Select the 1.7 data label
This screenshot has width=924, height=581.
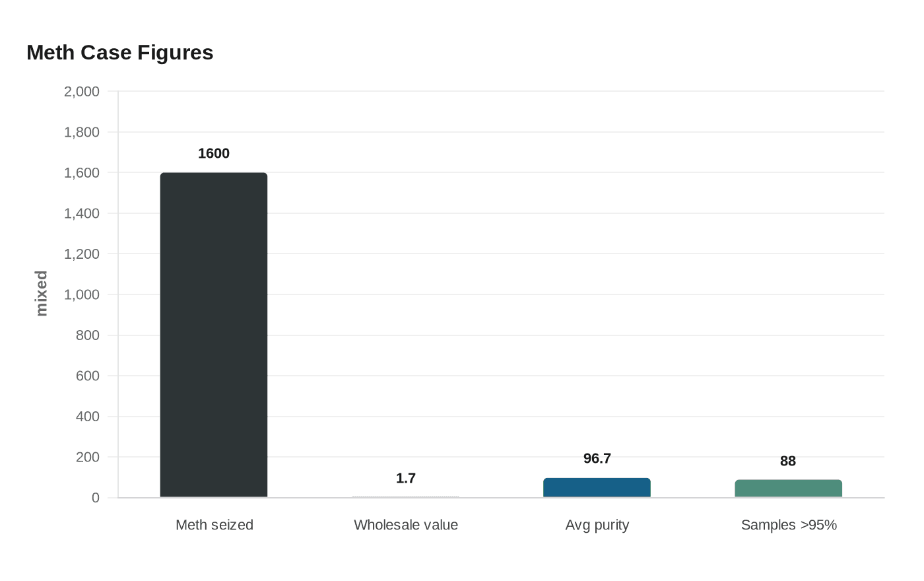coord(406,478)
